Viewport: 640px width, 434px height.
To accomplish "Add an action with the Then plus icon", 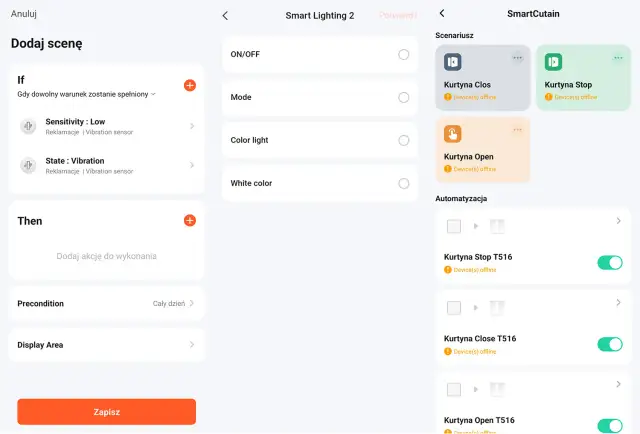I will tap(189, 220).
